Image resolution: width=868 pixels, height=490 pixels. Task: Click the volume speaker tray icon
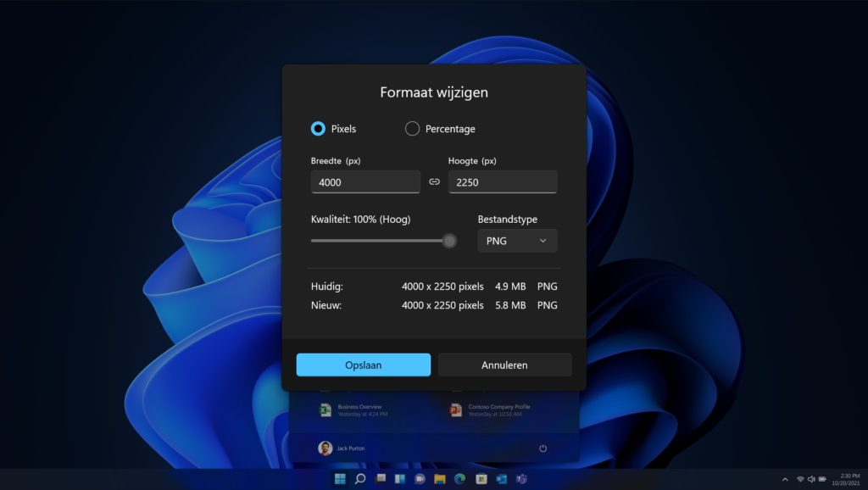pyautogui.click(x=811, y=480)
